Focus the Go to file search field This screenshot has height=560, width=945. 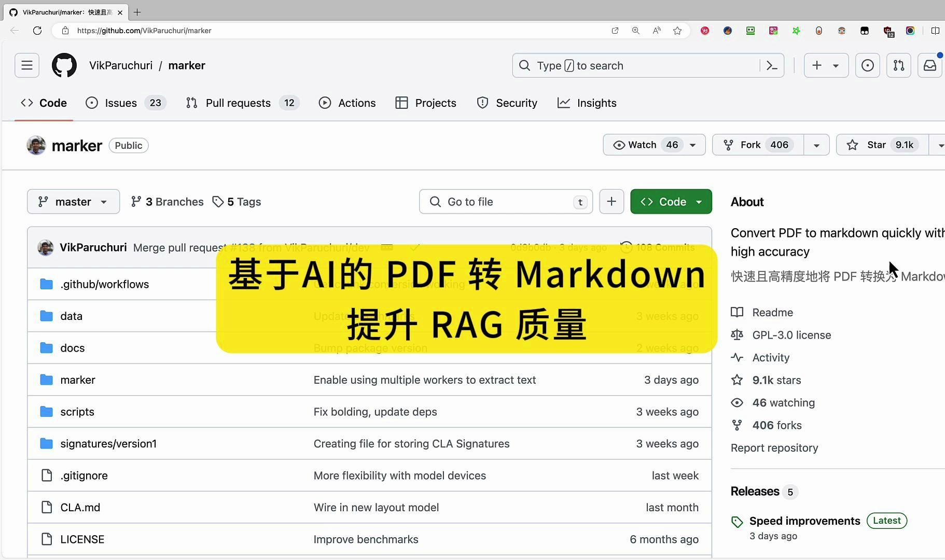[506, 201]
